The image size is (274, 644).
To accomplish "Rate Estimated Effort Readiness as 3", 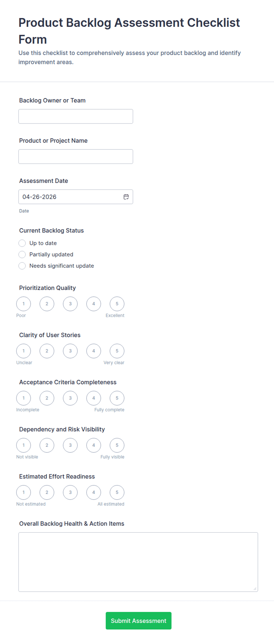I will (x=70, y=493).
